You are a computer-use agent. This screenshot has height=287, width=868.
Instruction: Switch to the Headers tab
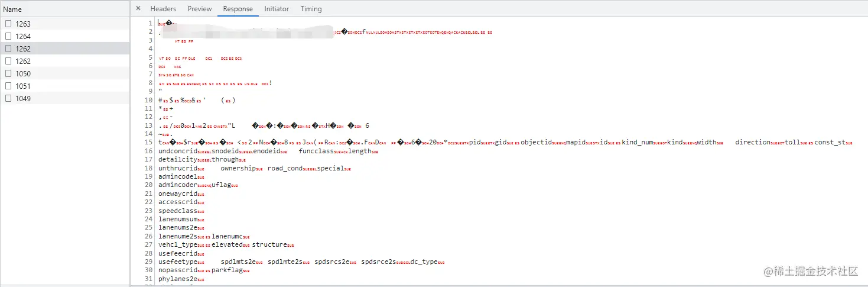pos(163,9)
